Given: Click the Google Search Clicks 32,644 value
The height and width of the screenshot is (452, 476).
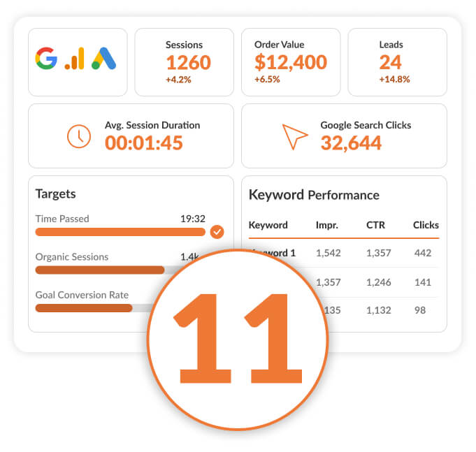Looking at the screenshot, I should pos(351,143).
